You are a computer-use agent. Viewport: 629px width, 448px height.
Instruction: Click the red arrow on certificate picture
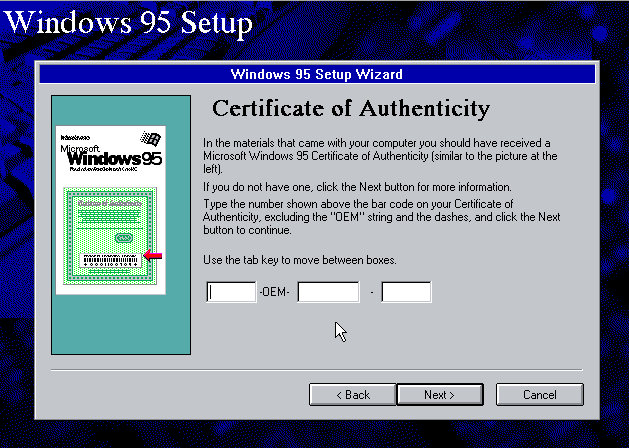tap(153, 256)
